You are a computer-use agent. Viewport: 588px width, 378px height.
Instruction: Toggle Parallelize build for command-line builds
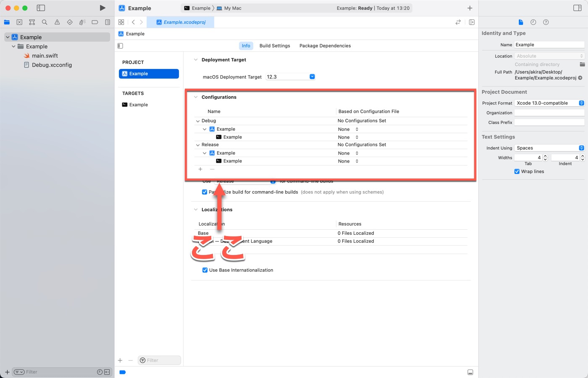pos(205,192)
